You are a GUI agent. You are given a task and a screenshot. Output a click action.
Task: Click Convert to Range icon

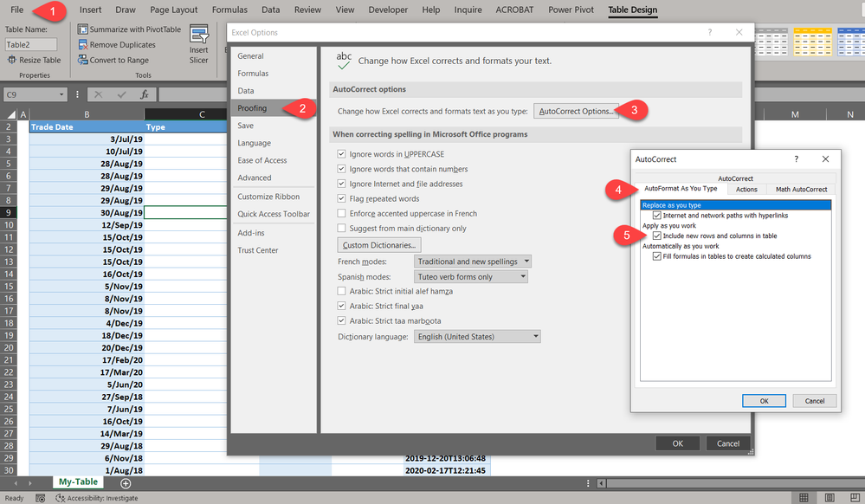(83, 60)
